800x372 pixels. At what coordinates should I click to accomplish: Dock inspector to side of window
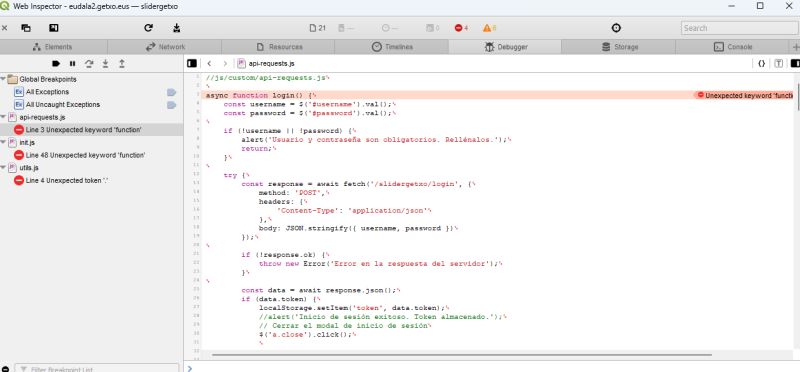(x=54, y=28)
